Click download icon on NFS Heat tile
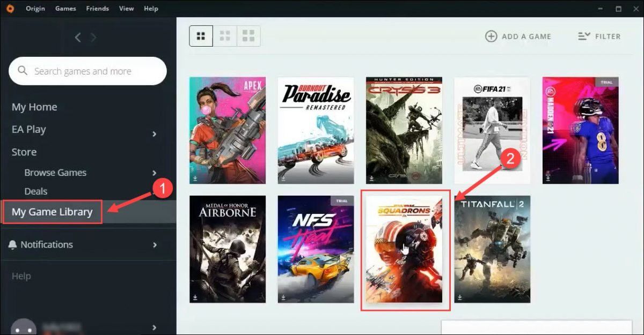 point(284,296)
